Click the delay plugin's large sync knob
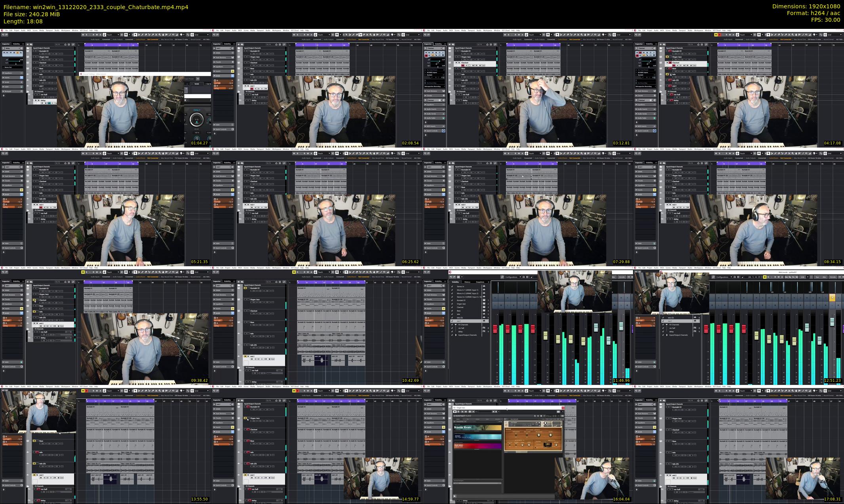The height and width of the screenshot is (504, 844). (196, 119)
